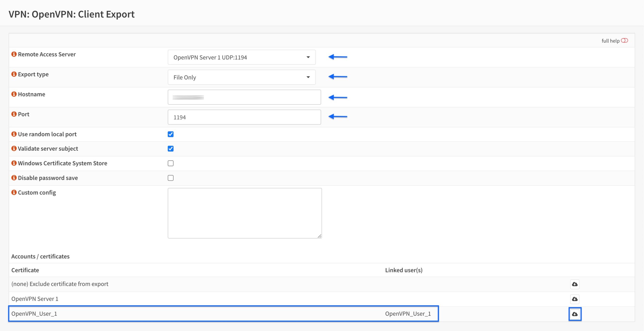Disable the Use random local port checkbox
Screen dimensions: 644x331
(171, 134)
